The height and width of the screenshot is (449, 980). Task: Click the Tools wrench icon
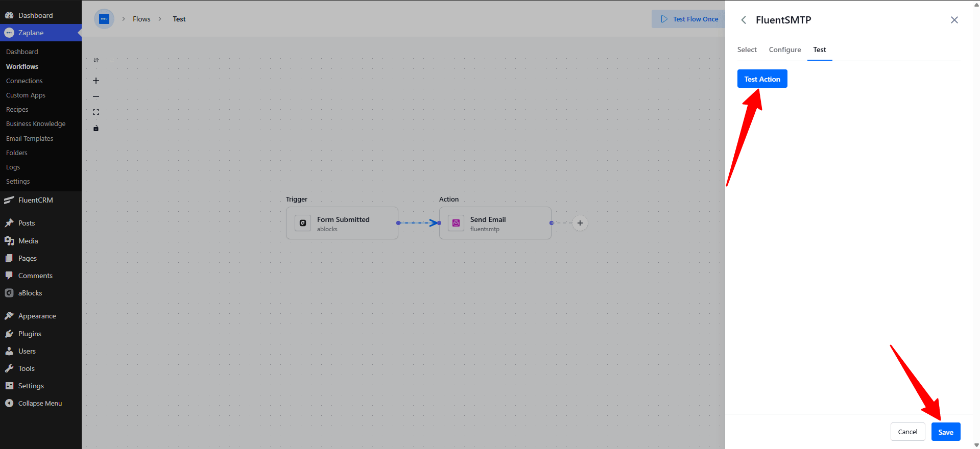(x=9, y=368)
